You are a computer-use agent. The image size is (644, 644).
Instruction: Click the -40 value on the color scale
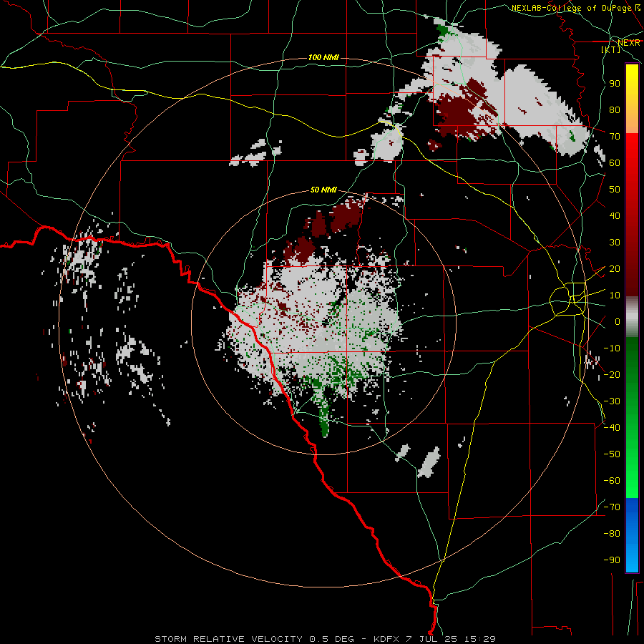pyautogui.click(x=612, y=428)
